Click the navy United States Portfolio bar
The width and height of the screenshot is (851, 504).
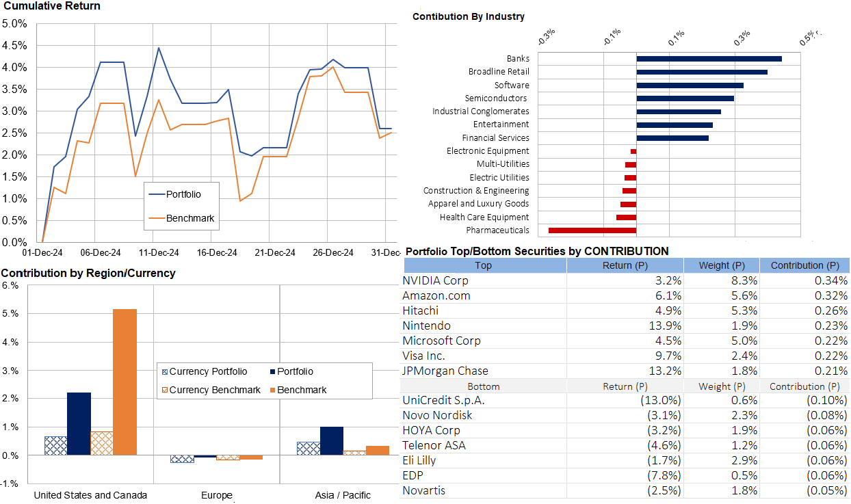coord(79,424)
